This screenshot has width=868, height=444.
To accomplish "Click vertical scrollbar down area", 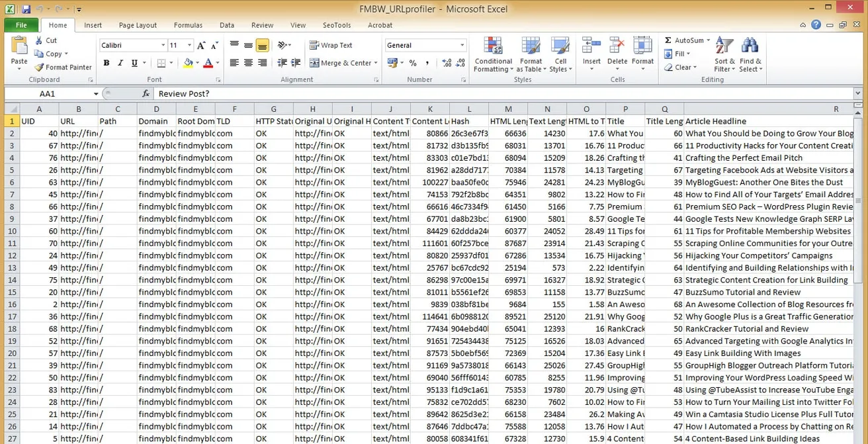I will (859, 364).
